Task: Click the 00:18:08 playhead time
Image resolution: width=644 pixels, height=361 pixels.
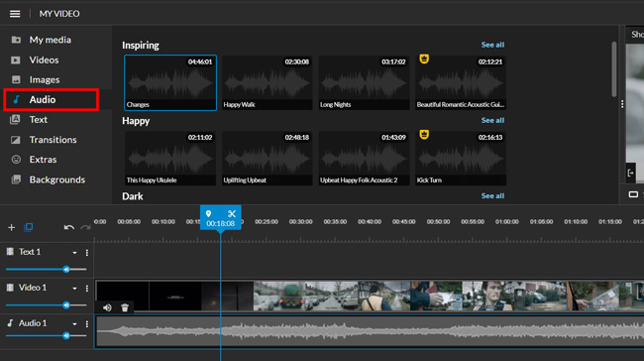Action: click(221, 224)
